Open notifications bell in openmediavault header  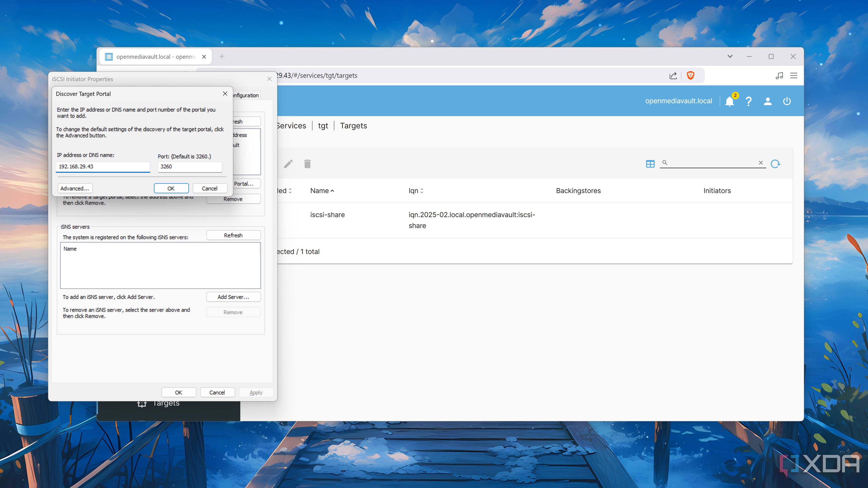coord(729,101)
